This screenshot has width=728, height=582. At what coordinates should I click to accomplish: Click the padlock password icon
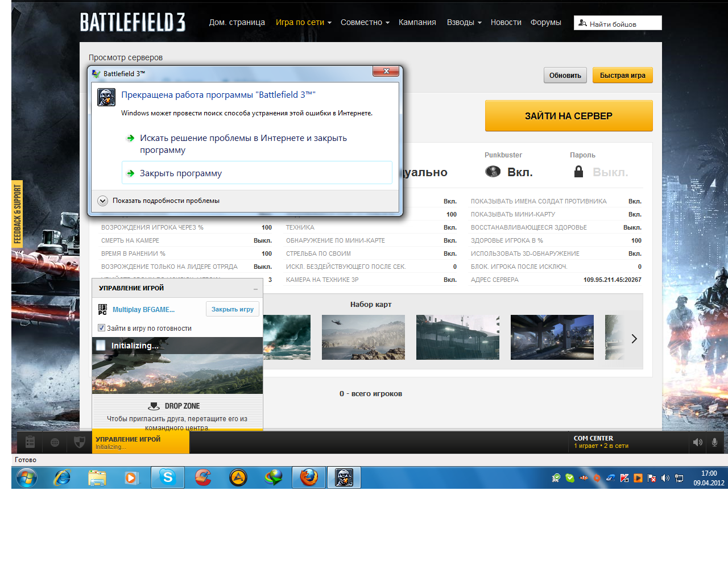[x=578, y=171]
